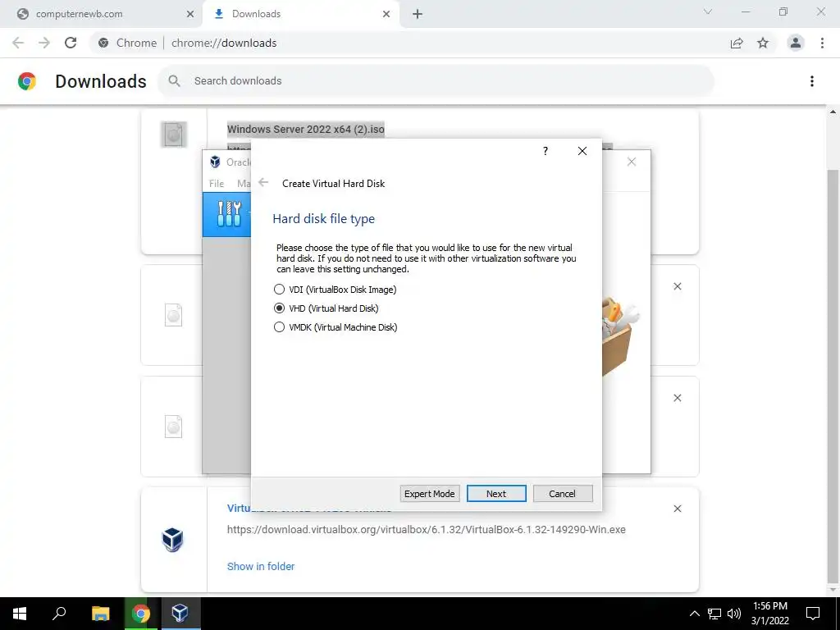Remove the VirtualBox installer download entry
The width and height of the screenshot is (840, 630).
pos(677,509)
